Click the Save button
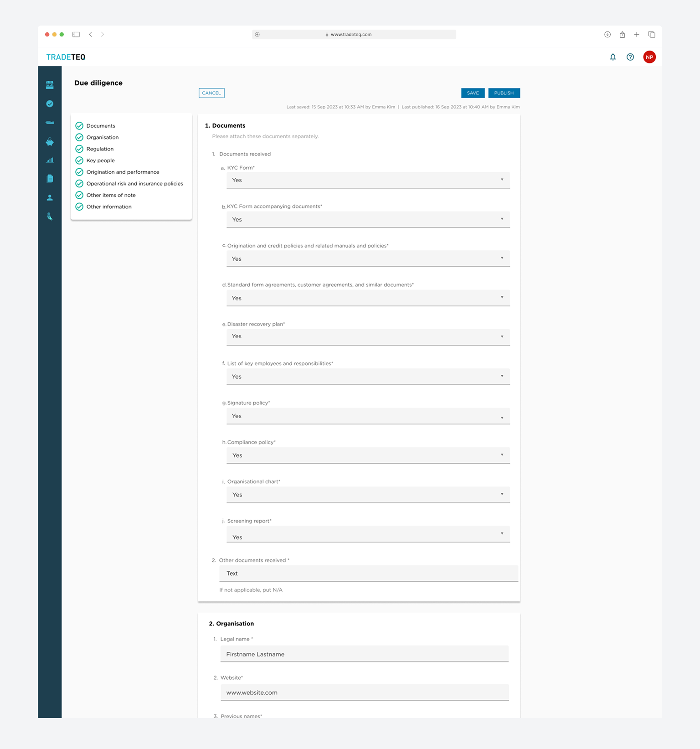700x749 pixels. pos(473,93)
